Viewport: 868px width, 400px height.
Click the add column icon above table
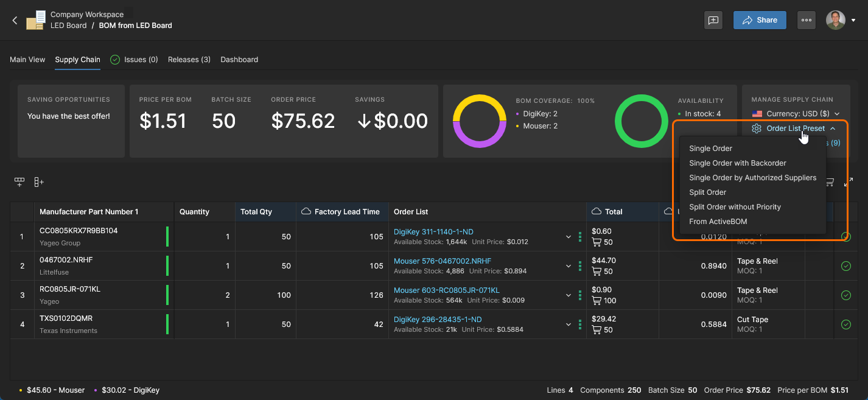(39, 182)
